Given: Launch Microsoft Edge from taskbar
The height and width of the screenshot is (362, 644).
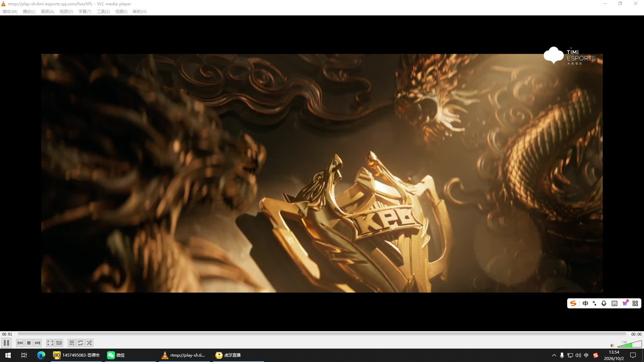Looking at the screenshot, I should [41, 355].
